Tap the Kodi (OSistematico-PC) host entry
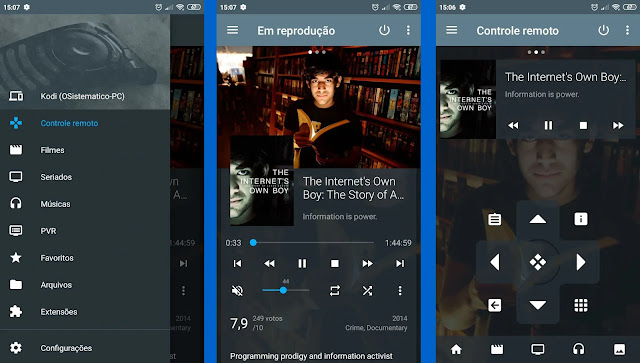Viewport: 640px width, 363px height. [x=85, y=96]
